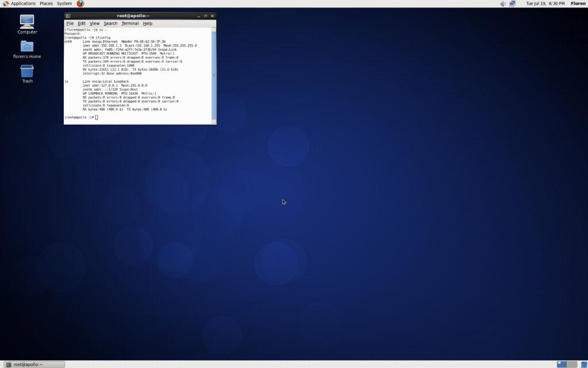Screen dimensions: 588x368
Task: Minimize the root@apollo terminal window
Action: coord(199,16)
